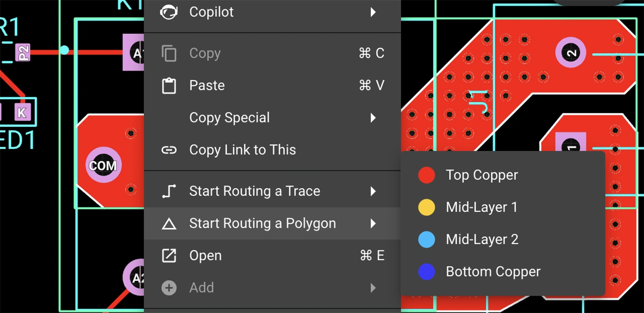Select the Copy Link to This entry
Image resolution: width=644 pixels, height=313 pixels.
[242, 150]
